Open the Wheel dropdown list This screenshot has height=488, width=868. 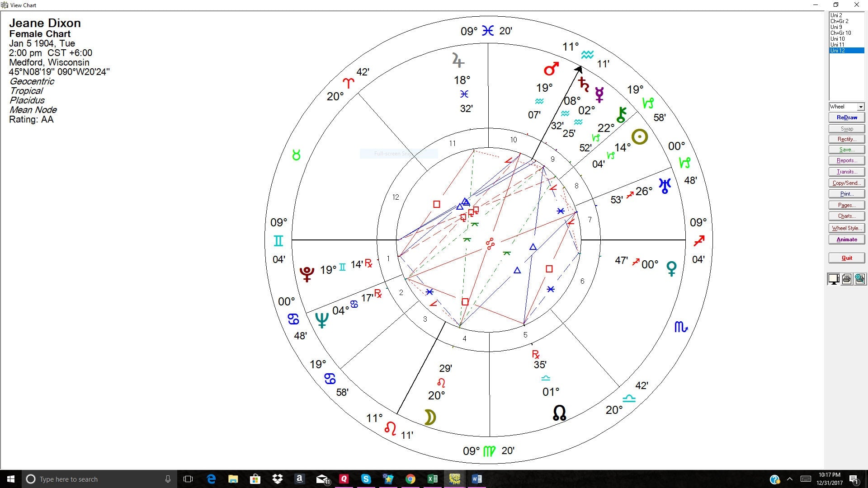[860, 107]
